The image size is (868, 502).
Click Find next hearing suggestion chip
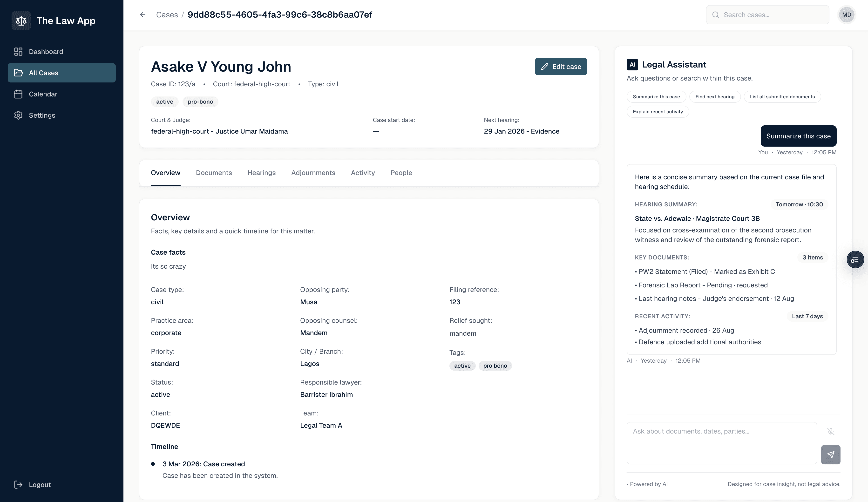[715, 97]
